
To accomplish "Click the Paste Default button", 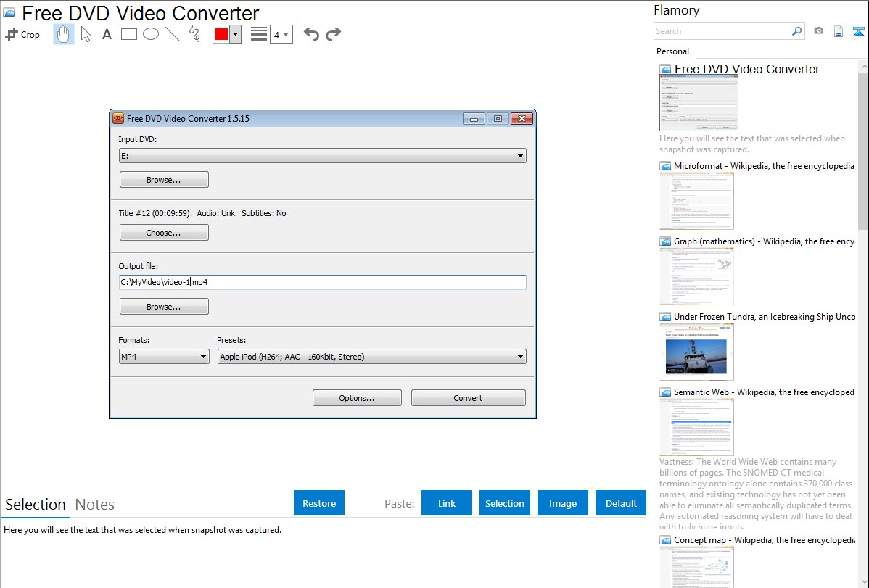I will (621, 503).
